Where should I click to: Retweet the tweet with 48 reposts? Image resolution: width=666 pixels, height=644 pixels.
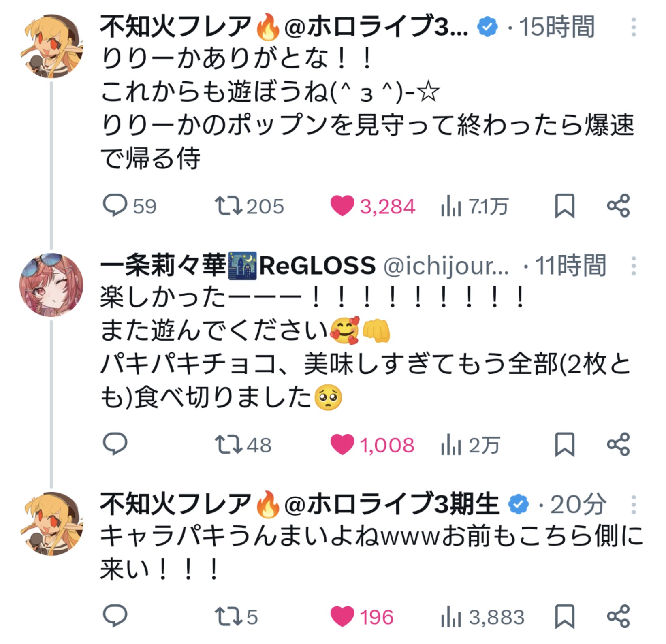(228, 444)
